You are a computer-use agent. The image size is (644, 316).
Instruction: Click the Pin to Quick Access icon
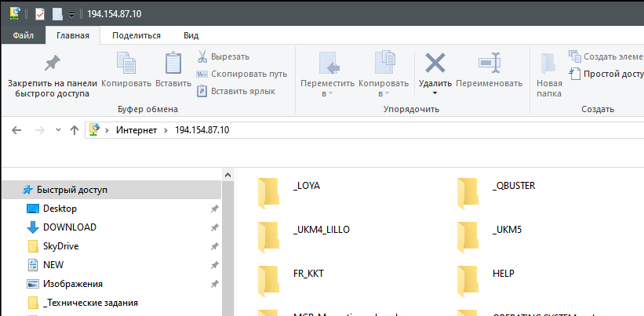point(52,63)
